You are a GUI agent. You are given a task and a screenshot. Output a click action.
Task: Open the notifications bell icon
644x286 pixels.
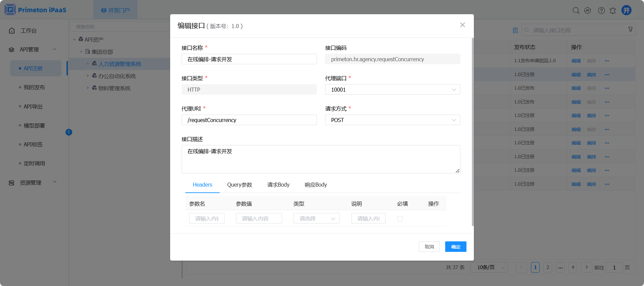(613, 10)
